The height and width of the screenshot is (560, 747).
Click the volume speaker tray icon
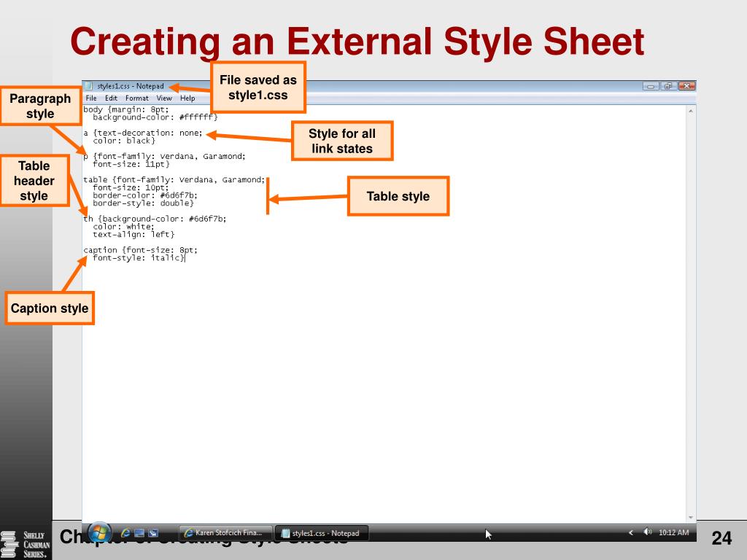[647, 532]
